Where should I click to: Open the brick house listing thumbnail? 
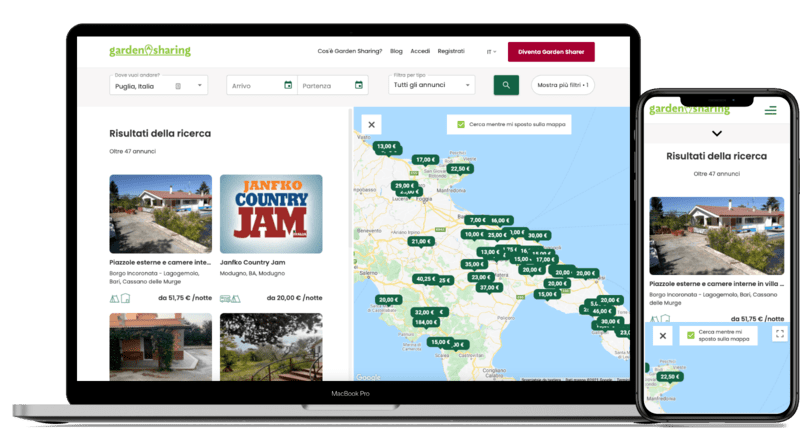(161, 347)
